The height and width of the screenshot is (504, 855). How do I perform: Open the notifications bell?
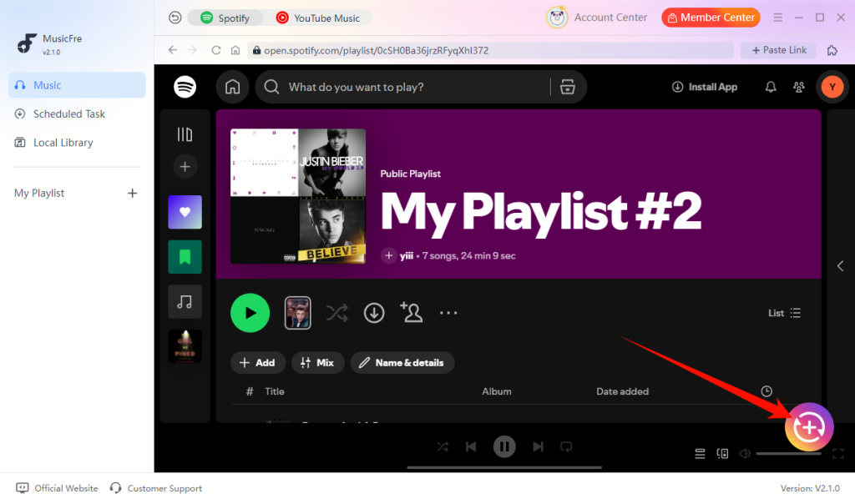point(771,87)
